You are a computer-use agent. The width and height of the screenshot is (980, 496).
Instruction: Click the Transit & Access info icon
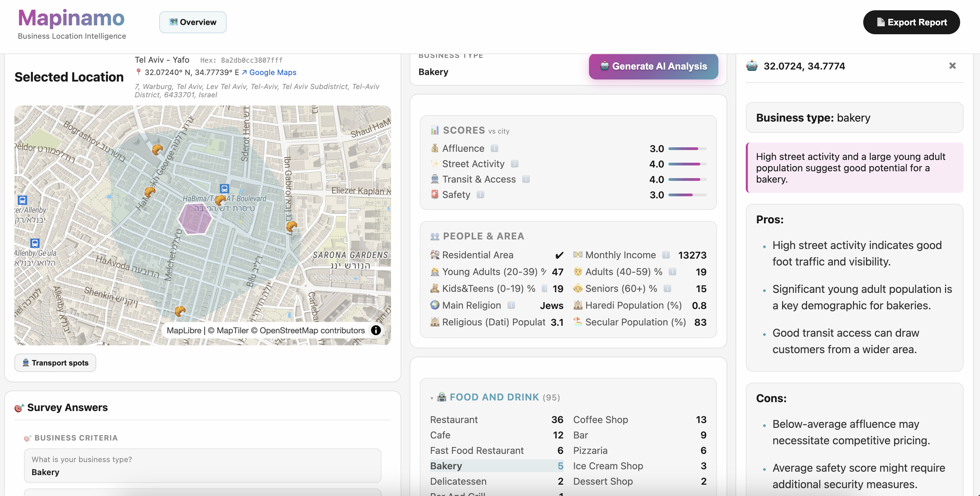[526, 179]
